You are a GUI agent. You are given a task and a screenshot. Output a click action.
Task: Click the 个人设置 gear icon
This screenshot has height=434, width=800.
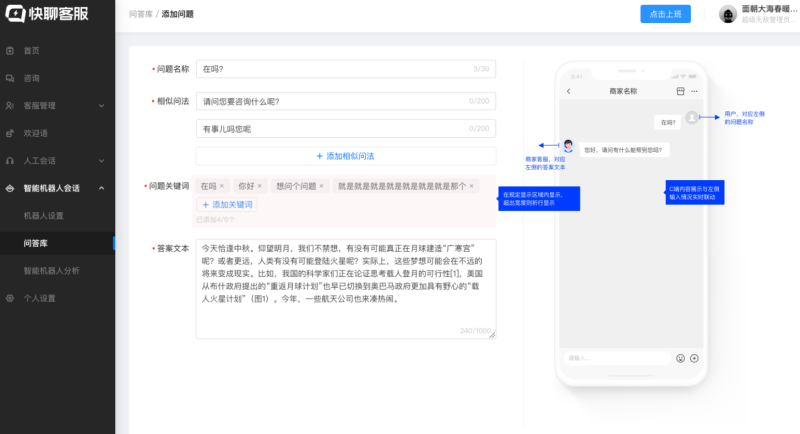pyautogui.click(x=10, y=298)
